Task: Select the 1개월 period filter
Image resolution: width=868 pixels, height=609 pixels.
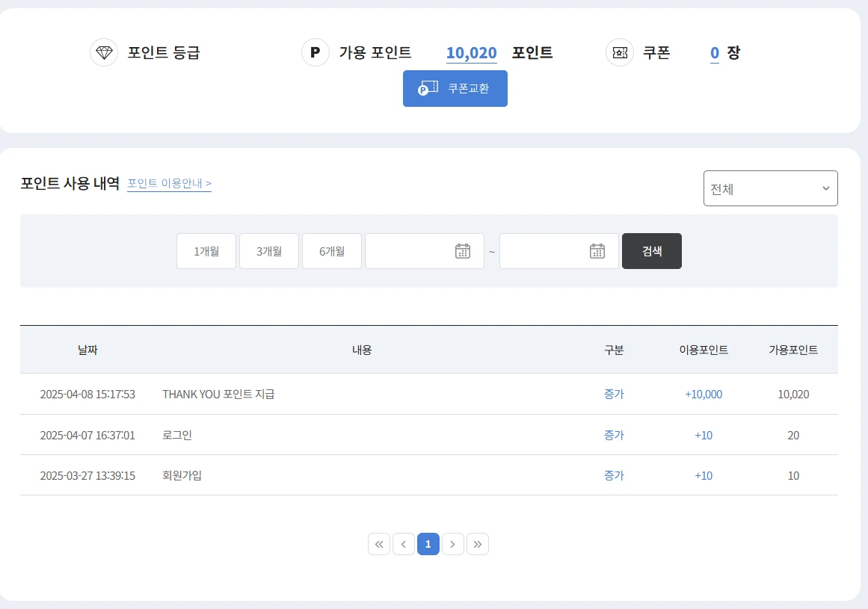Action: [206, 251]
